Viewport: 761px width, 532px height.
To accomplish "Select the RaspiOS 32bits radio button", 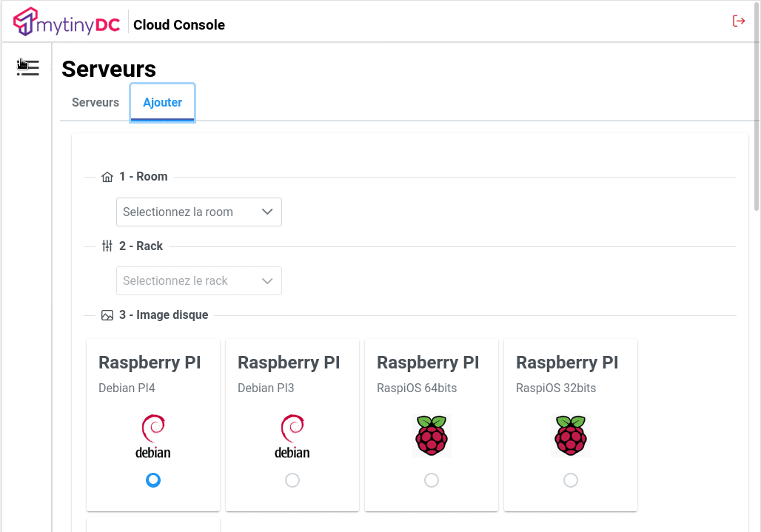I will tap(571, 480).
